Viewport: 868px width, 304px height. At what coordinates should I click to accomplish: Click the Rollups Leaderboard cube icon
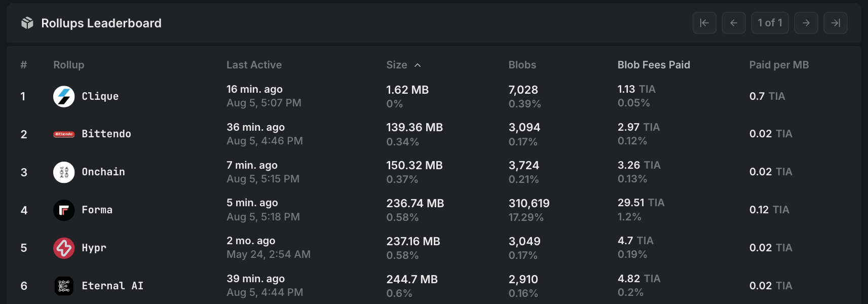tap(27, 23)
